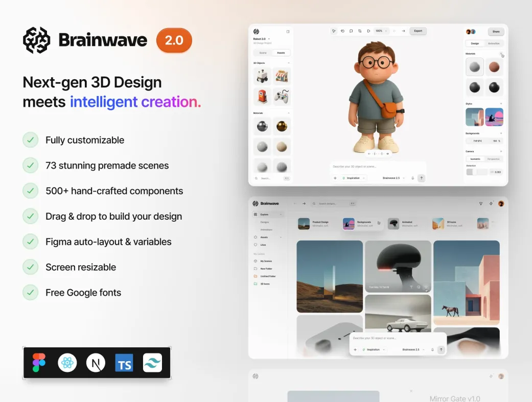Viewport: 532px width, 402px height.
Task: Click the Share button
Action: (x=496, y=32)
